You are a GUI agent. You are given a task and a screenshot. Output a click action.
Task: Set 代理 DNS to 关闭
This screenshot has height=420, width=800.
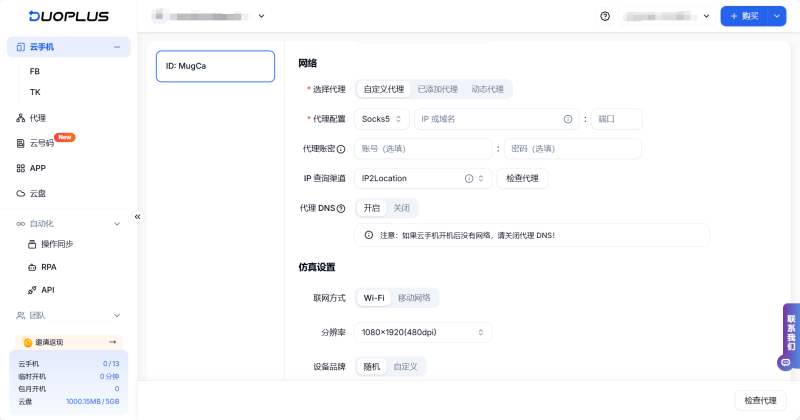click(401, 208)
